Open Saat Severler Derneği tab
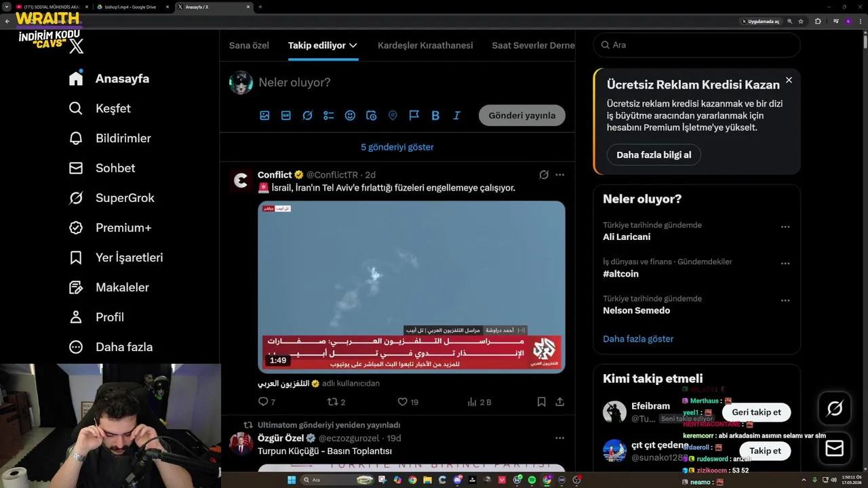The image size is (868, 488). point(533,45)
